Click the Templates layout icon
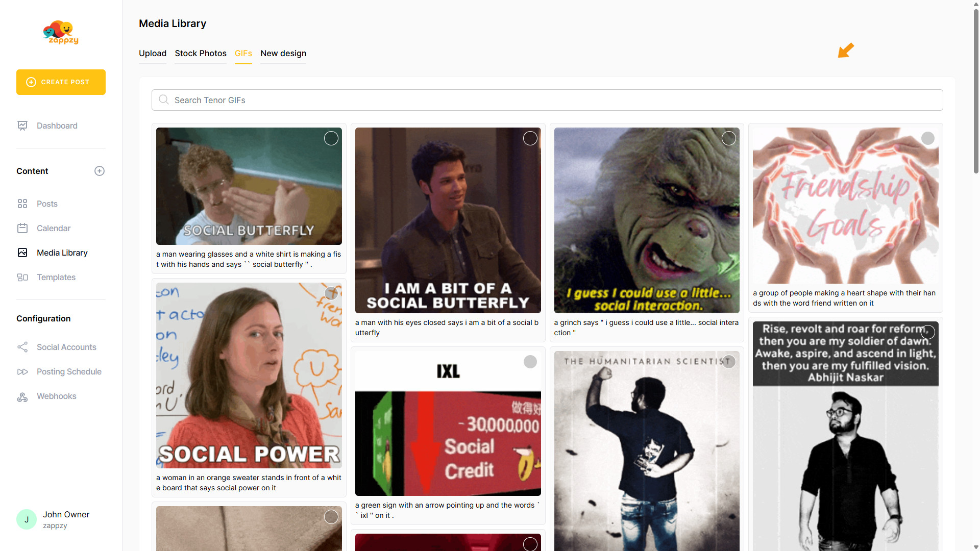This screenshot has width=980, height=551. (x=22, y=277)
